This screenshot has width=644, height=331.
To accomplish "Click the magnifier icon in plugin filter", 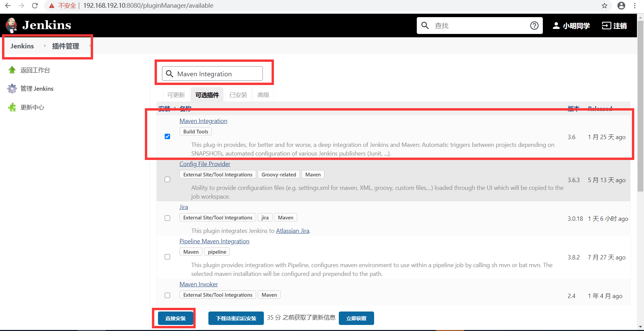I will pyautogui.click(x=170, y=74).
